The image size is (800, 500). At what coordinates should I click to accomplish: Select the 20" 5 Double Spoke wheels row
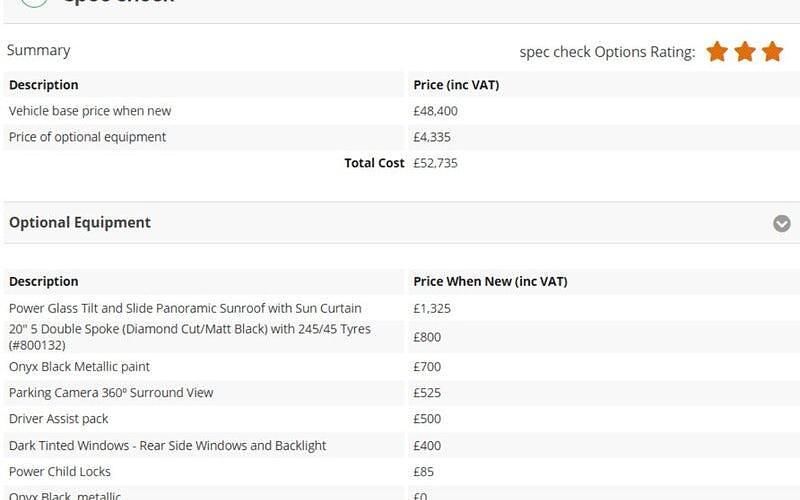[400, 337]
